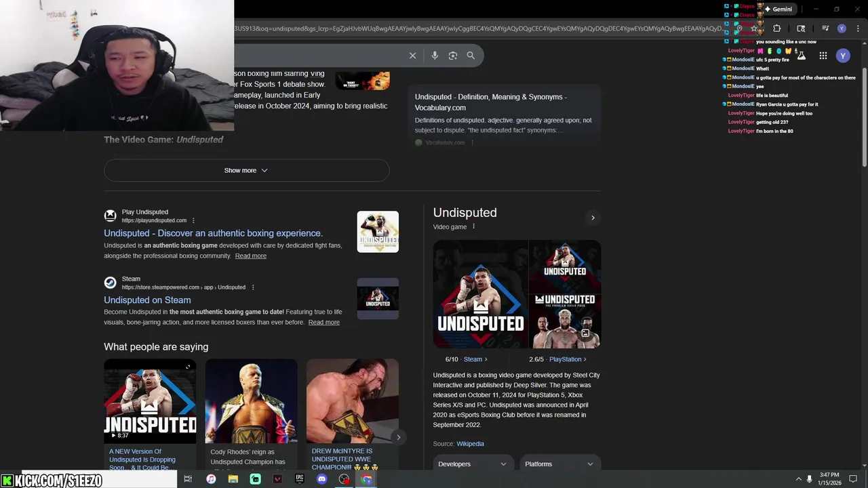Clear the search box with the X icon
The width and height of the screenshot is (868, 488).
pos(412,56)
